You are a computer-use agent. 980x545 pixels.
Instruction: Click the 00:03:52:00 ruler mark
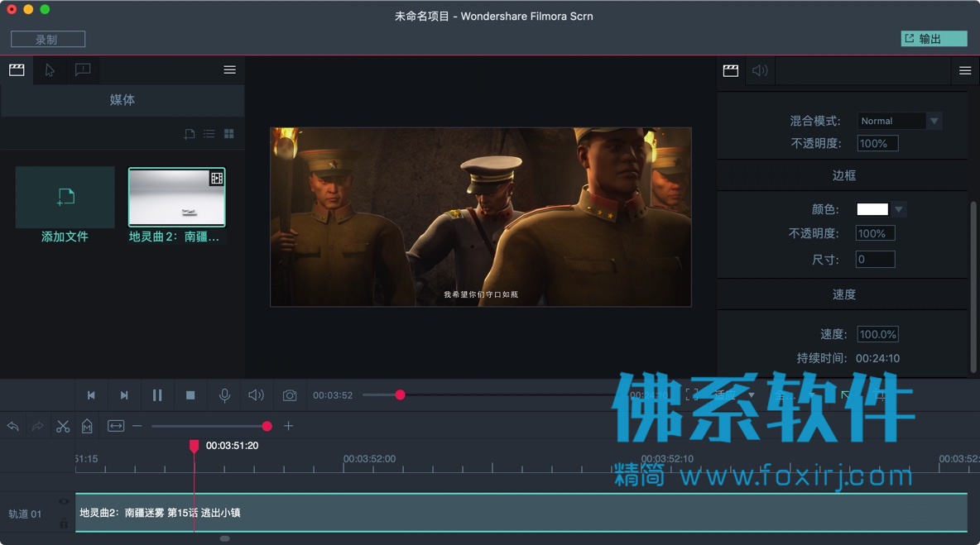[369, 459]
